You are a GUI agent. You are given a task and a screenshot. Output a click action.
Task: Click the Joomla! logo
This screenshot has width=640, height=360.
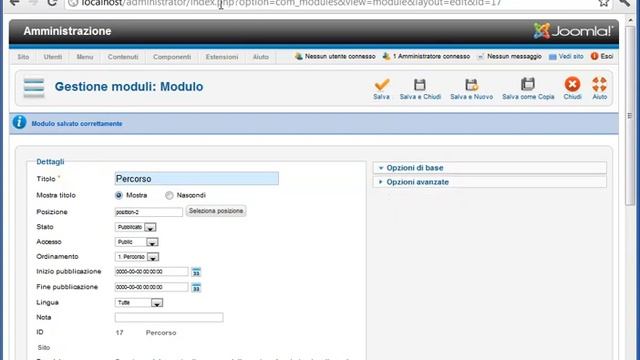point(573,31)
